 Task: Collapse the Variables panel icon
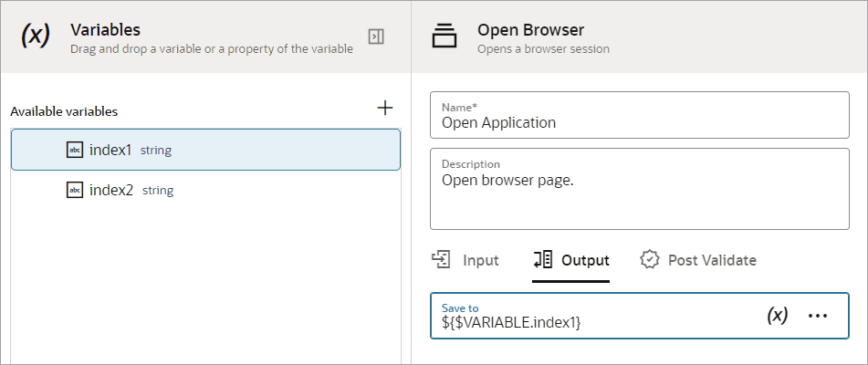coord(376,37)
